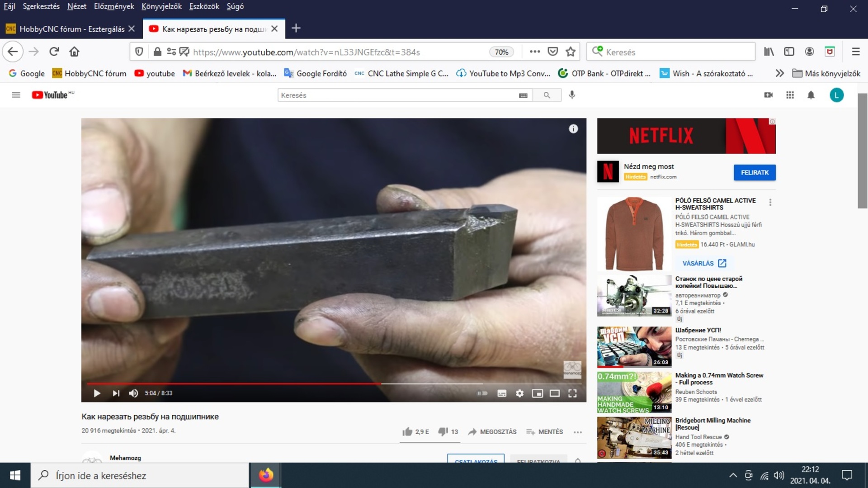The image size is (868, 488).
Task: Seek on the red video progress bar
Action: coord(271,384)
